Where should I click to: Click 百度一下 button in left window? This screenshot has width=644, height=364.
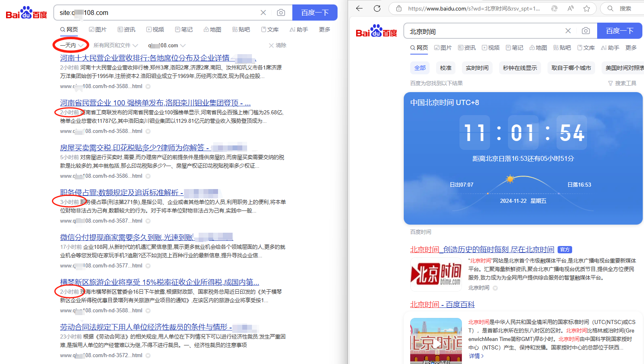coord(315,13)
